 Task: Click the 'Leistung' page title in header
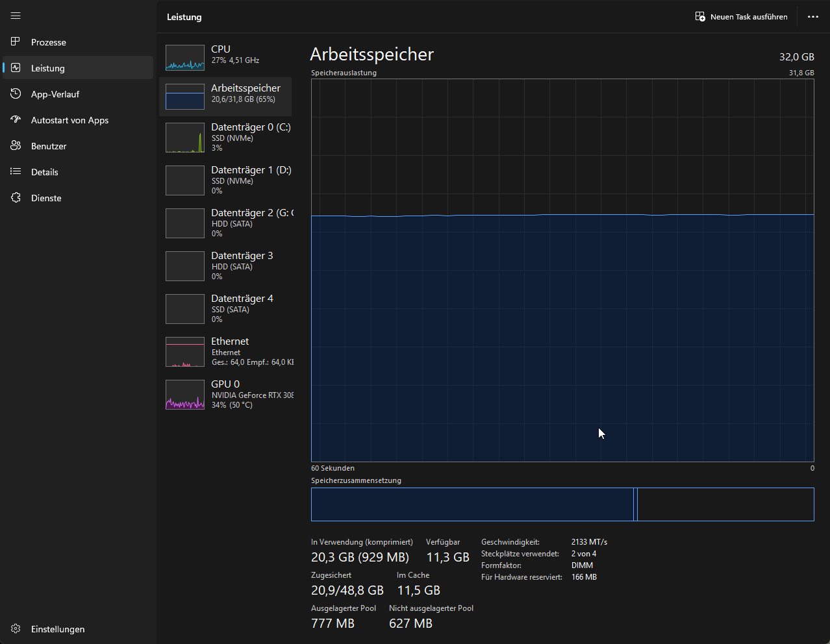click(x=184, y=17)
